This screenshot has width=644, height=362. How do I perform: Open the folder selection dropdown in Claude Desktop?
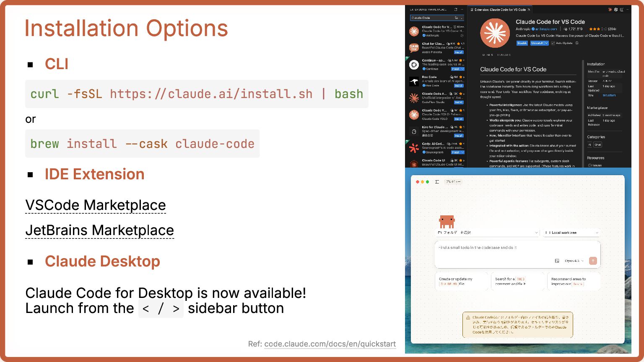click(x=488, y=233)
